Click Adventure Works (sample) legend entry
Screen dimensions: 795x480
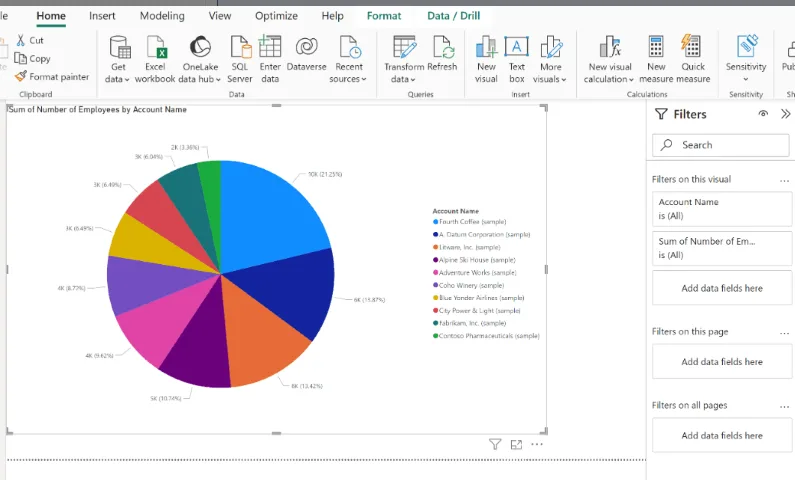point(475,272)
